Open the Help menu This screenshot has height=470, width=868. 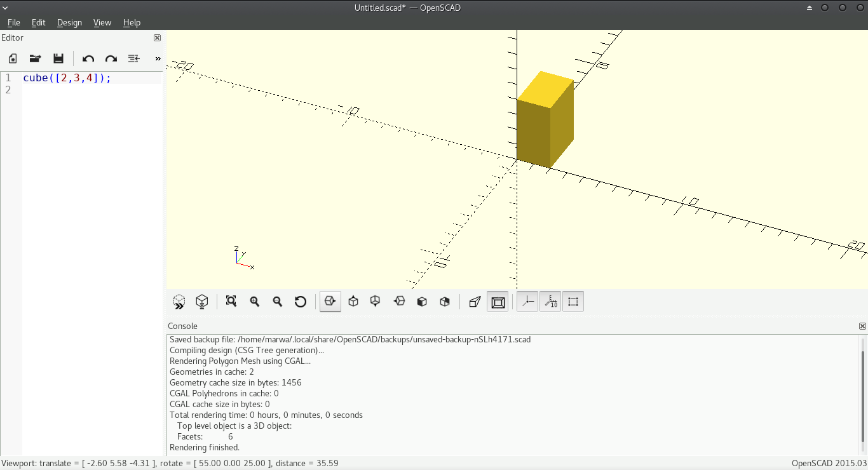pyautogui.click(x=132, y=22)
